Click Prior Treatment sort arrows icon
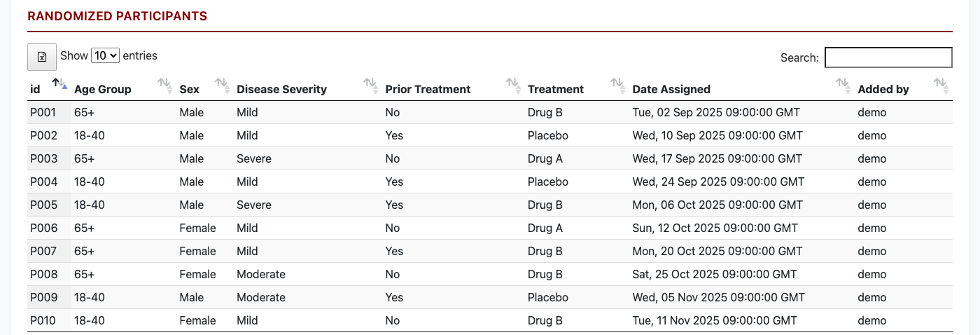980x335 pixels. tap(514, 86)
